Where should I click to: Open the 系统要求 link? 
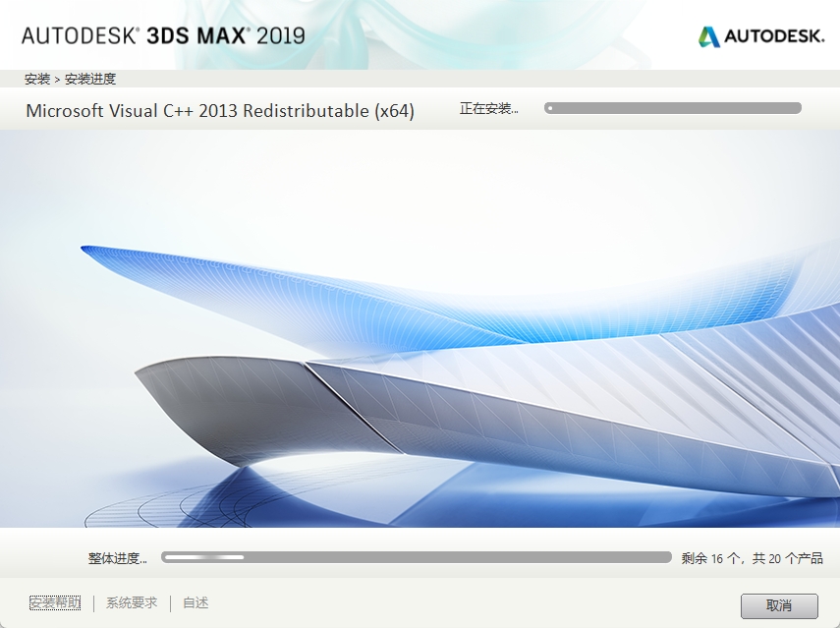[x=130, y=602]
